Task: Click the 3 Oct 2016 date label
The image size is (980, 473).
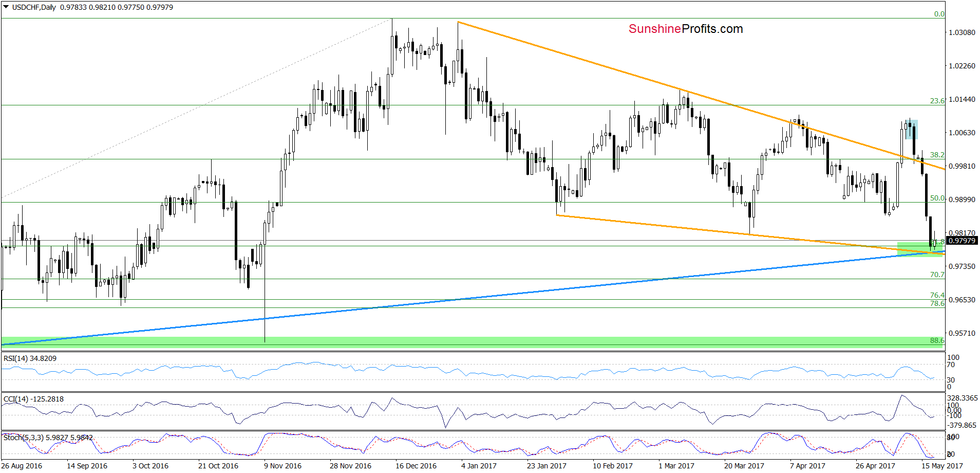Action: pyautogui.click(x=150, y=466)
